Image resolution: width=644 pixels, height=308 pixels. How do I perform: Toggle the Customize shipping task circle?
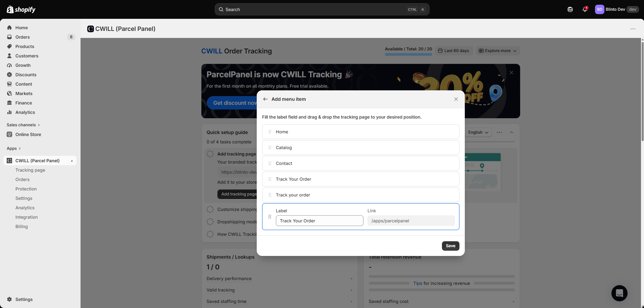pyautogui.click(x=210, y=209)
